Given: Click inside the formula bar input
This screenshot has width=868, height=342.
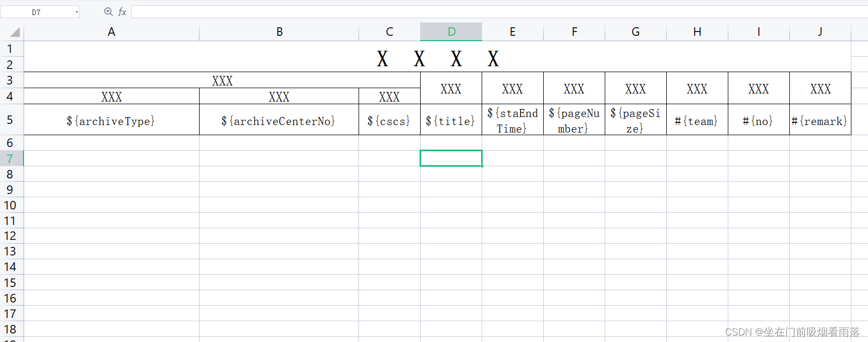Looking at the screenshot, I should click(499, 12).
